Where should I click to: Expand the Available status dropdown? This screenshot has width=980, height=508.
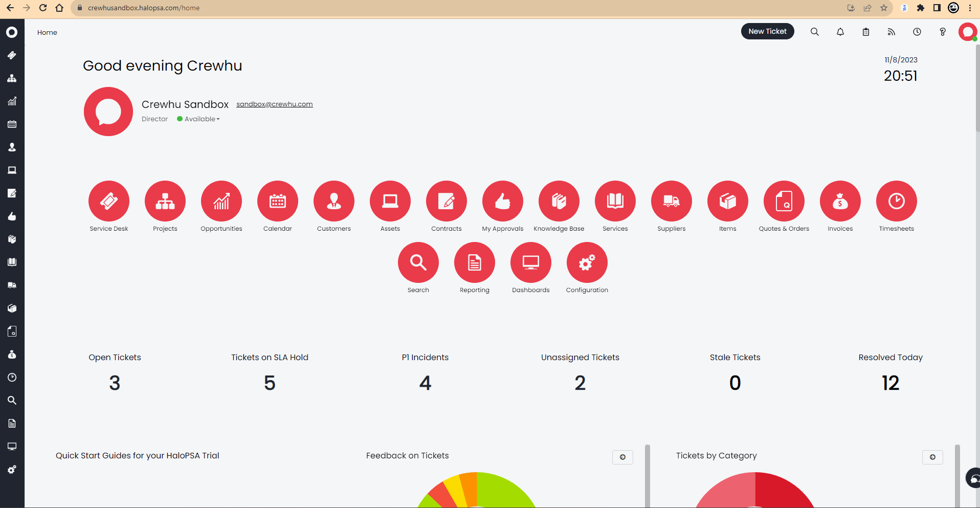coord(198,119)
